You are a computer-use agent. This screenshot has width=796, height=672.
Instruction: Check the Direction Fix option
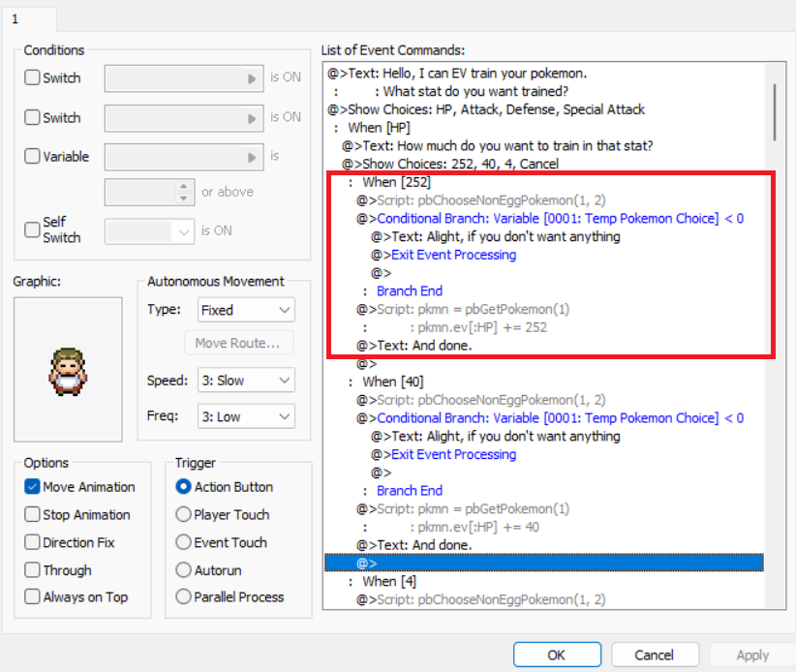point(32,542)
